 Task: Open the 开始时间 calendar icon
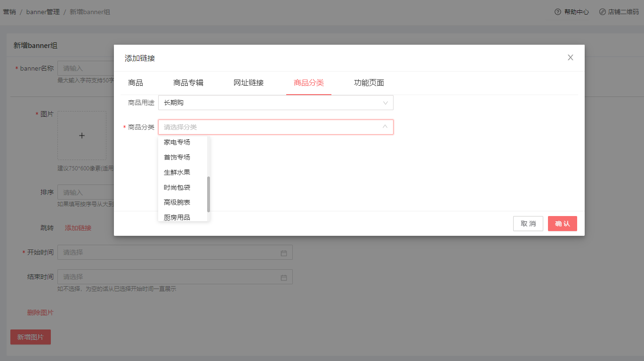coord(284,253)
